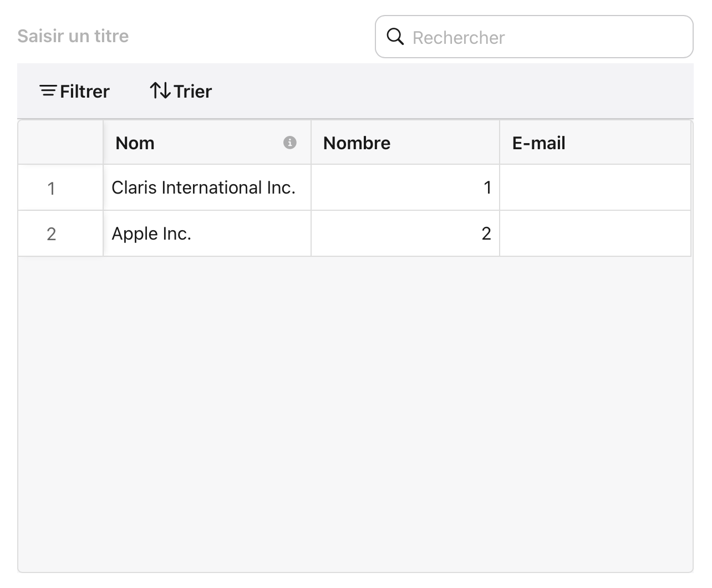This screenshot has height=588, width=712.
Task: Click the magnifying glass search icon
Action: (x=395, y=37)
